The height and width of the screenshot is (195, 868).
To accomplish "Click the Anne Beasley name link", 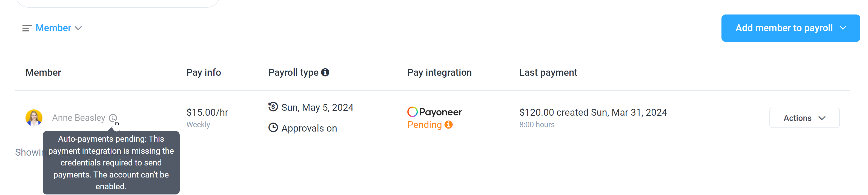I will point(79,118).
